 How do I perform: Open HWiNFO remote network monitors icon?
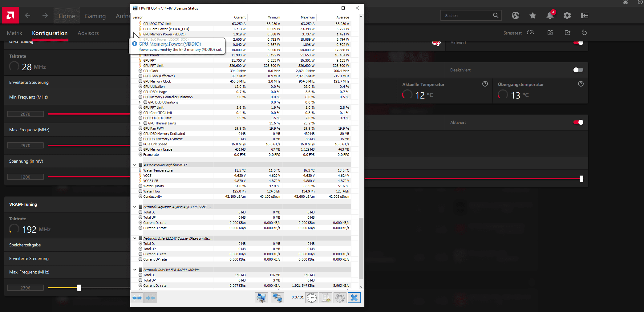pos(277,298)
